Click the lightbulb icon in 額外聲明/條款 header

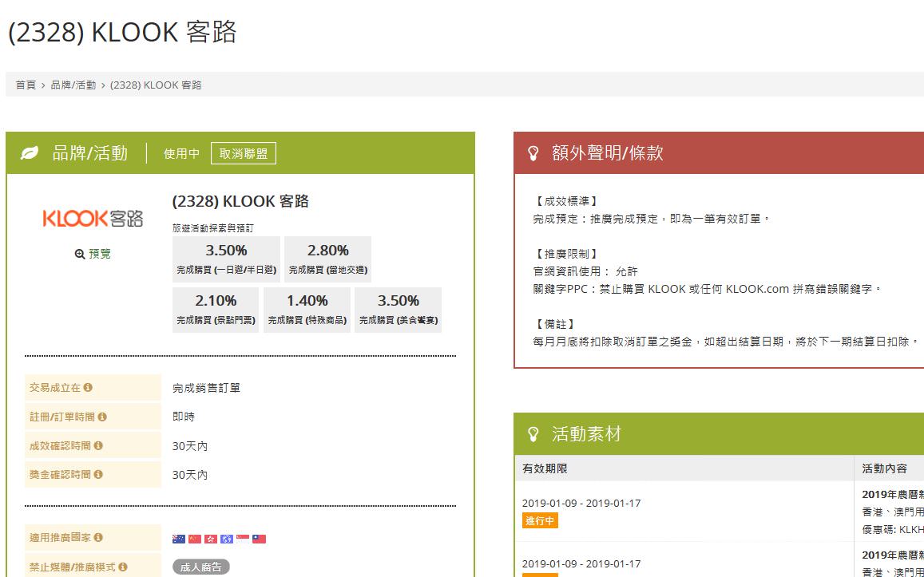533,154
